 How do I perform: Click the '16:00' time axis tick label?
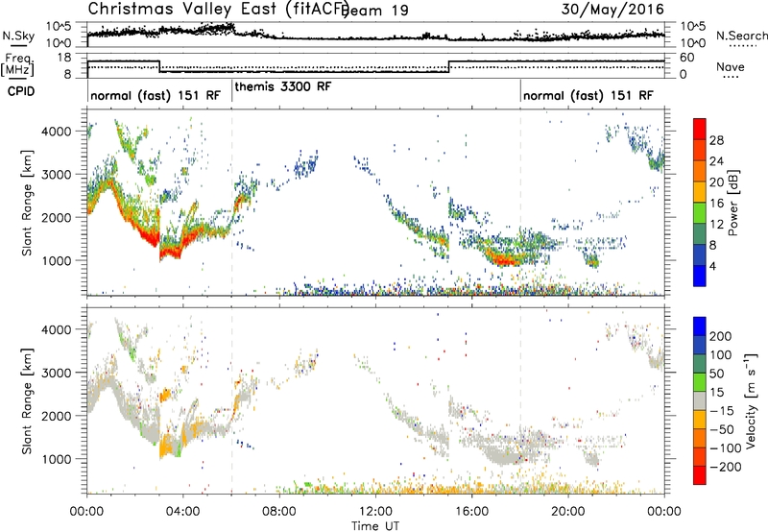pos(472,512)
